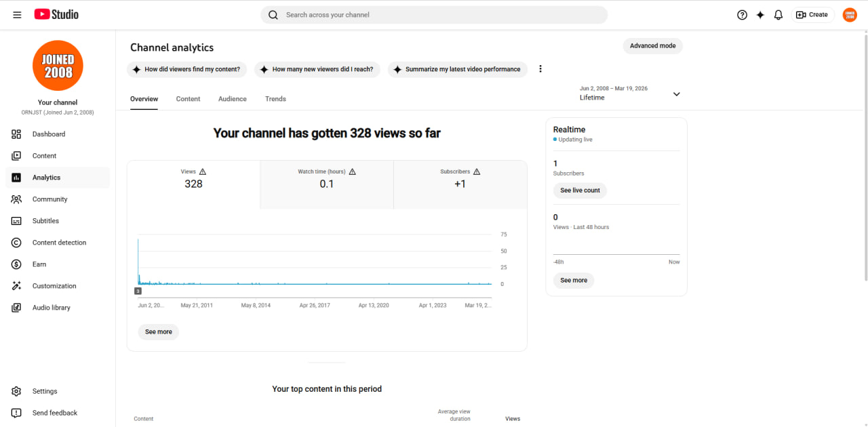Image resolution: width=868 pixels, height=427 pixels.
Task: Click See more under the views chart
Action: [159, 332]
